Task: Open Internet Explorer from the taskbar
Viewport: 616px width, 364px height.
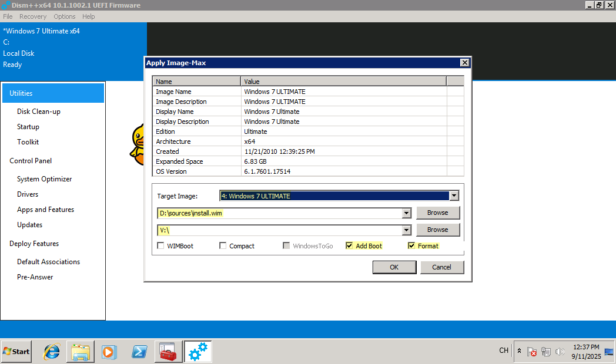Action: click(x=52, y=352)
